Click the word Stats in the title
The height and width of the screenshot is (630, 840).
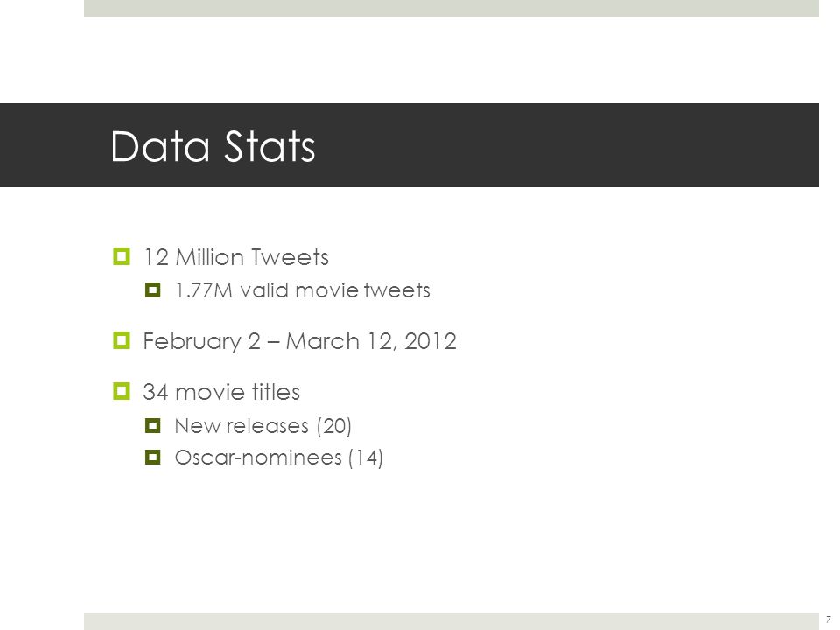click(269, 146)
